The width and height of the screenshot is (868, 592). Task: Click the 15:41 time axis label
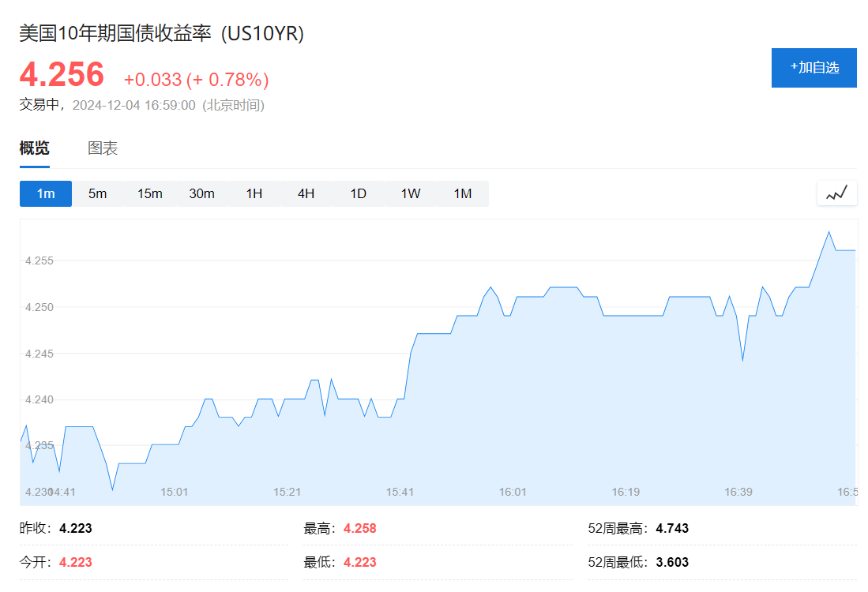[400, 492]
